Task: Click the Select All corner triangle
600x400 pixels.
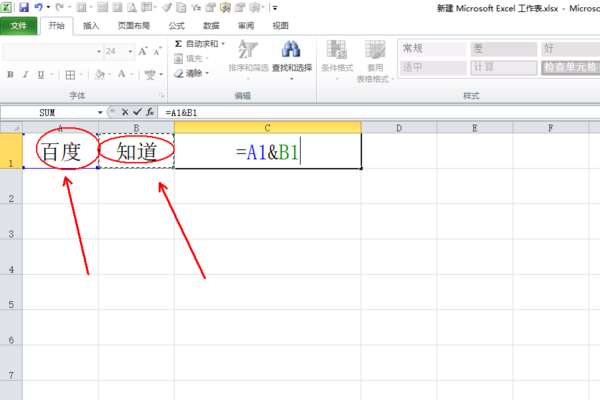Action: point(11,128)
